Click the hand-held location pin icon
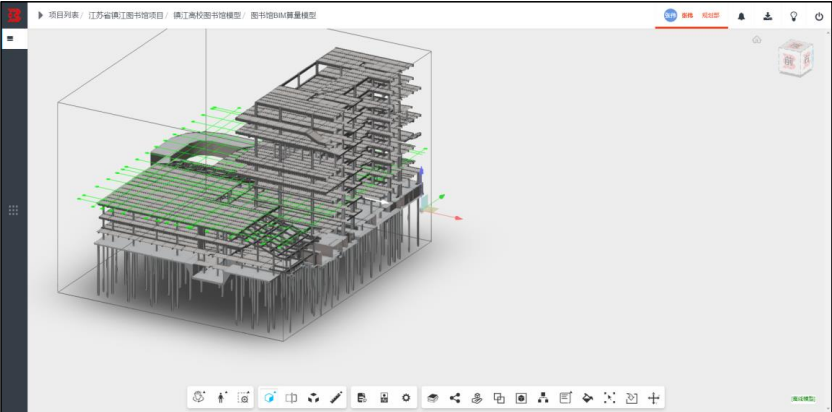Screen dimensions: 832x412 [477, 397]
